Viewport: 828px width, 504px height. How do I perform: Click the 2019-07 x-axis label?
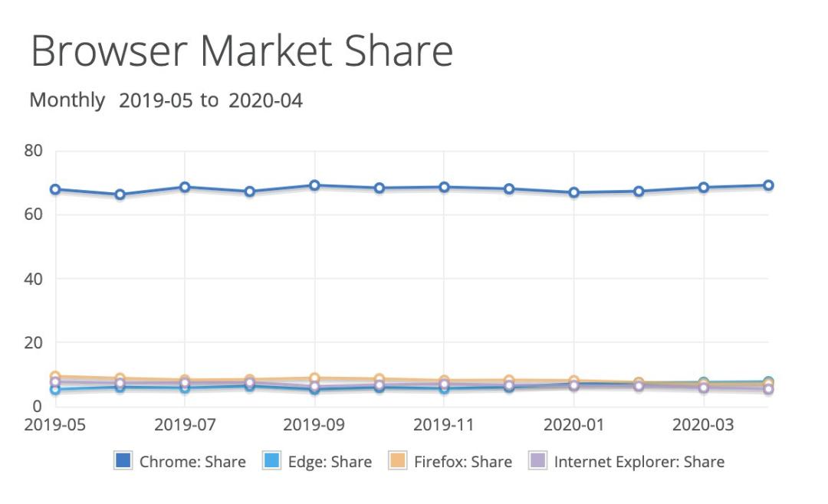[185, 424]
